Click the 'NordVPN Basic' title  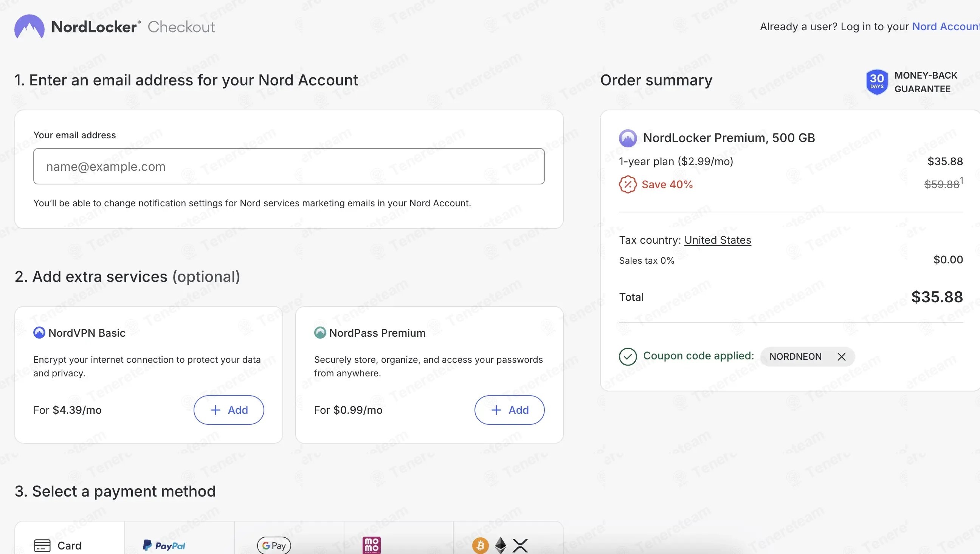87,333
